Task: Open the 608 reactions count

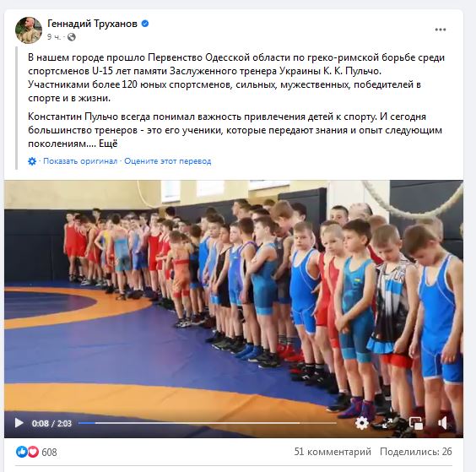Action: click(49, 452)
